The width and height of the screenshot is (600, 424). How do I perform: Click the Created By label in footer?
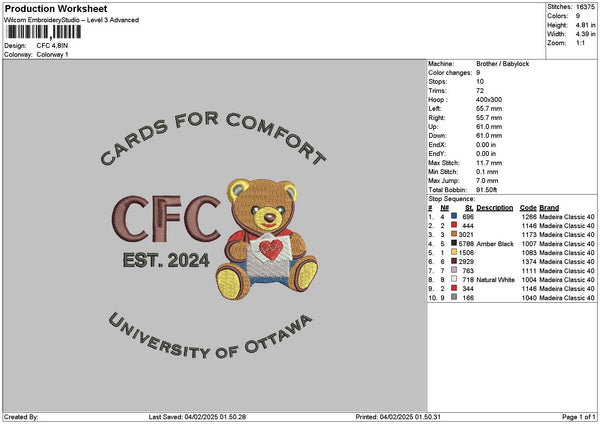[x=21, y=417]
